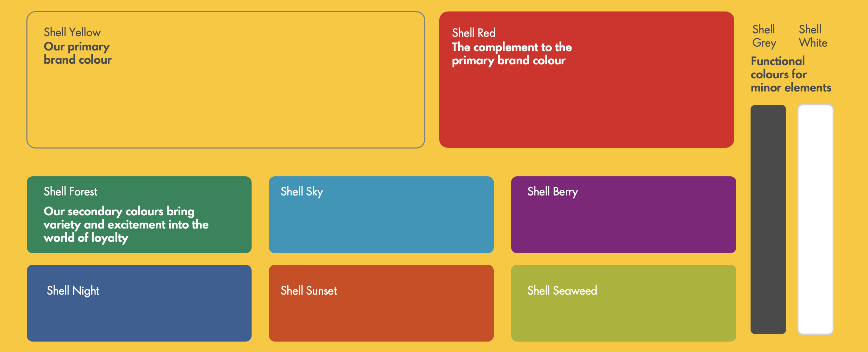Click the tall dark grey colour bar
The height and width of the screenshot is (352, 868).
[768, 219]
